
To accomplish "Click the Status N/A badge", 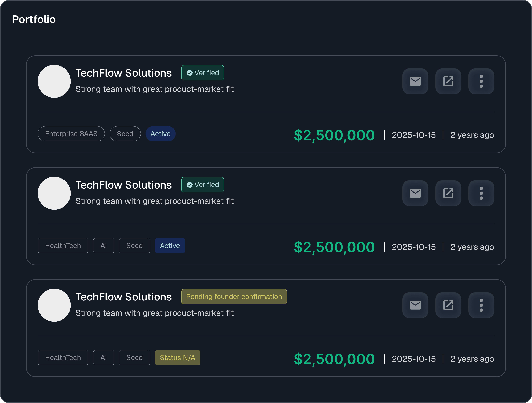I will coord(177,357).
